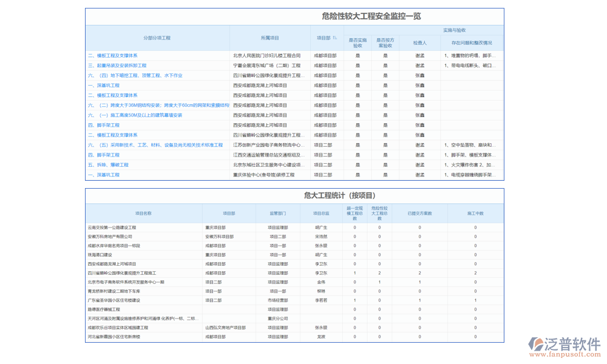The width and height of the screenshot is (607, 364).
Task: Select the 监管部门 column header
Action: click(277, 213)
